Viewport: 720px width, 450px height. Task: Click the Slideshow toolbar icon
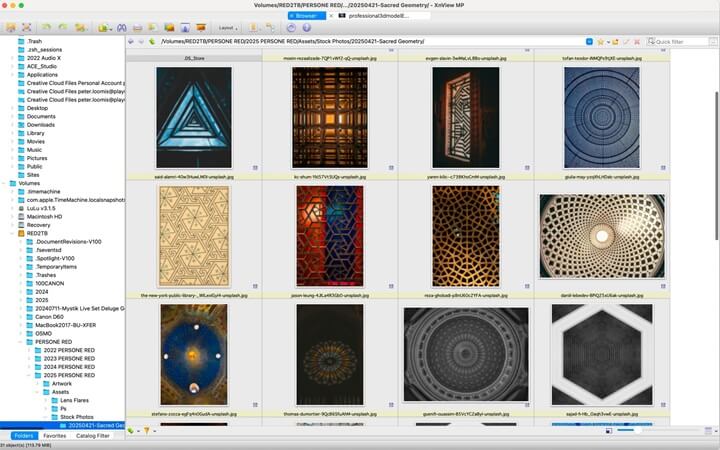(201, 28)
